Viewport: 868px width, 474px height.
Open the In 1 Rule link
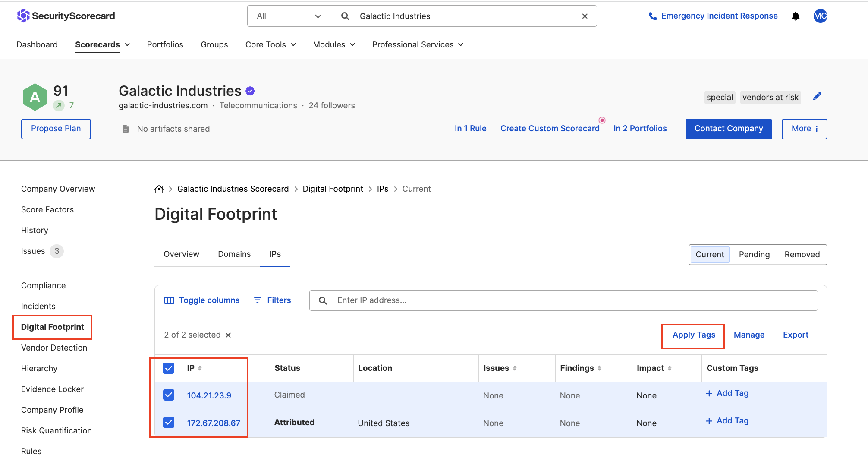470,129
